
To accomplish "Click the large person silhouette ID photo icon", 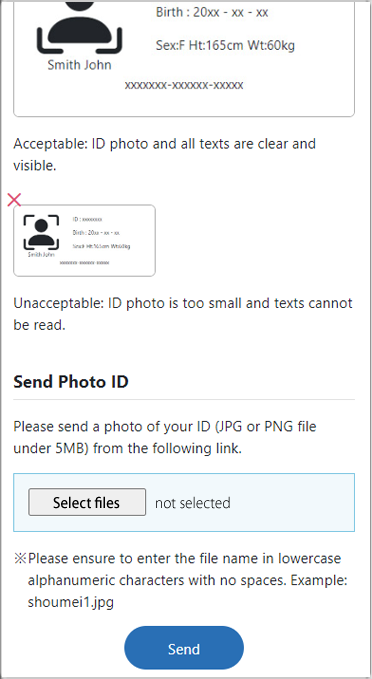I will [x=79, y=27].
